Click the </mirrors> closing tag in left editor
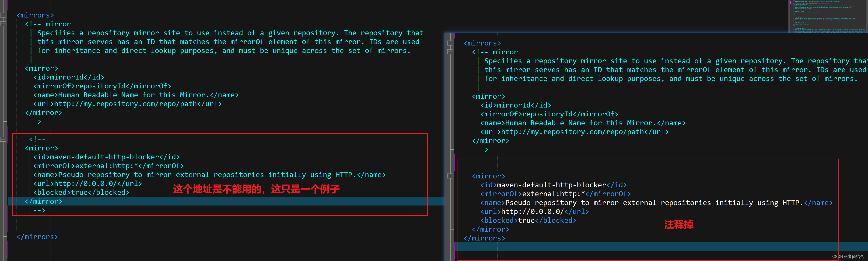 pyautogui.click(x=37, y=237)
